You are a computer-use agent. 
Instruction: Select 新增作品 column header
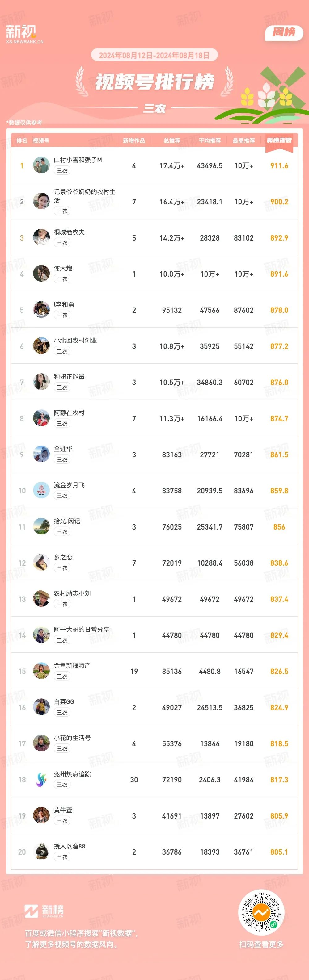pos(134,141)
